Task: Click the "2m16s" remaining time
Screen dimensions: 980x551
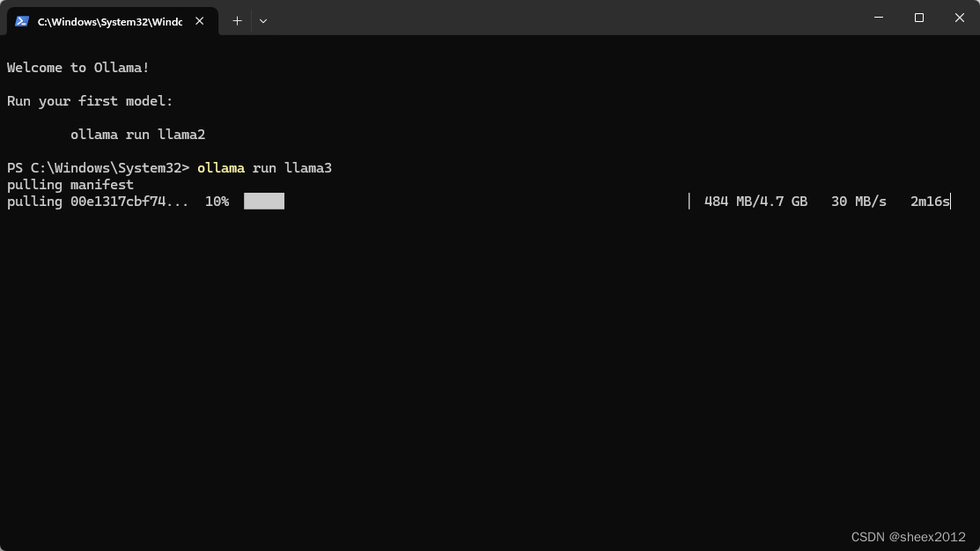Action: [x=930, y=202]
